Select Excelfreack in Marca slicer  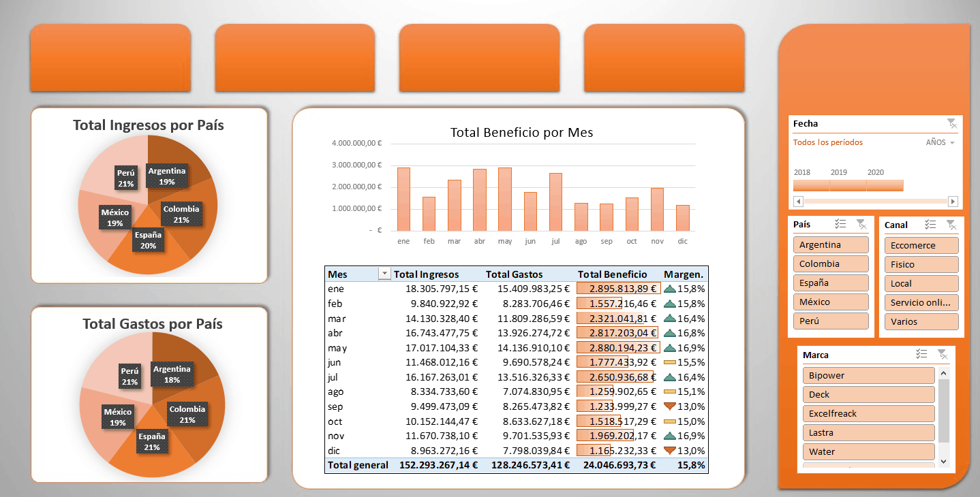(869, 413)
